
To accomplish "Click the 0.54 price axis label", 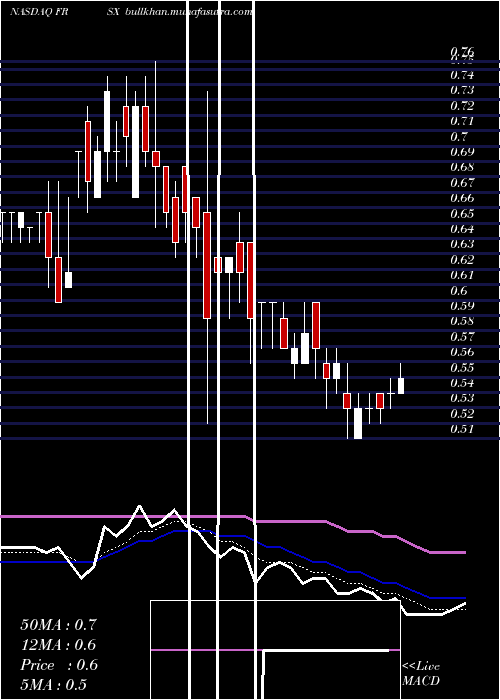I will tap(462, 383).
